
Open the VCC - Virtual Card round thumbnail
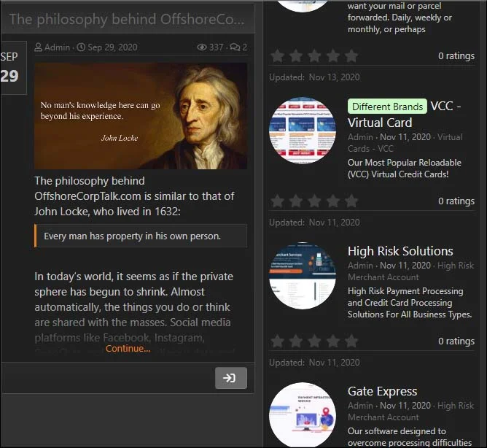click(303, 131)
